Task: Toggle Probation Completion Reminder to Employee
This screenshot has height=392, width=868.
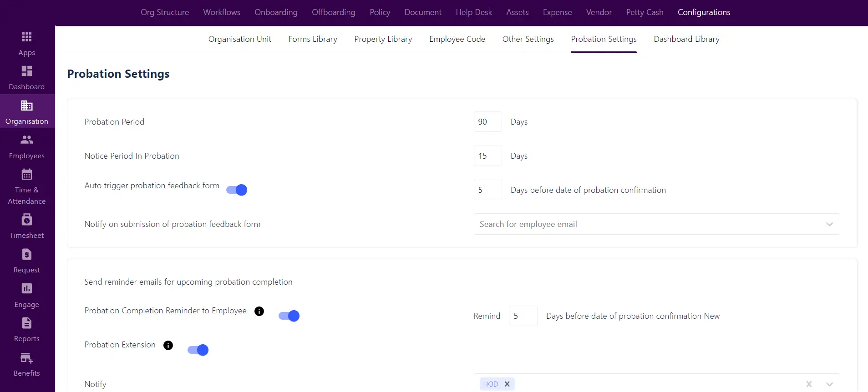Action: pyautogui.click(x=289, y=316)
